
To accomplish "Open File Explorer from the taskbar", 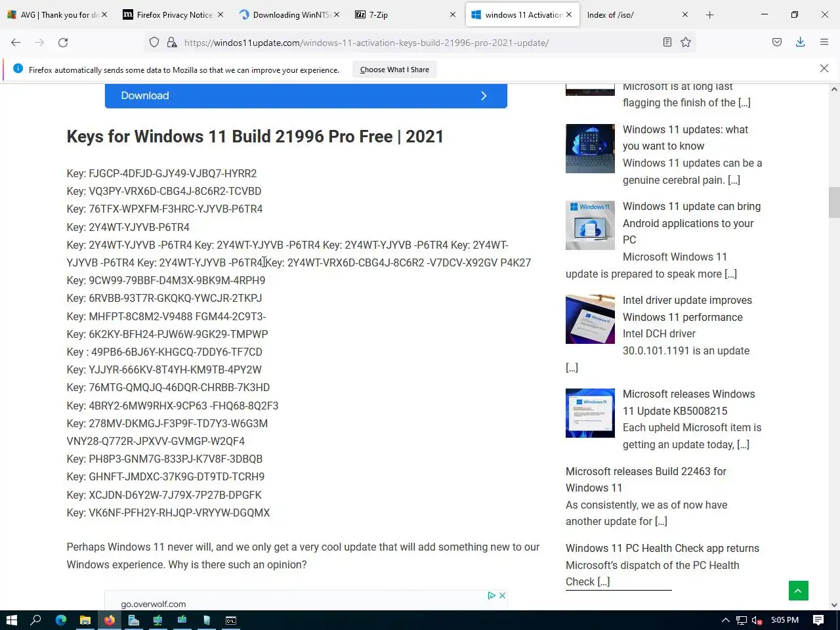I will [85, 620].
